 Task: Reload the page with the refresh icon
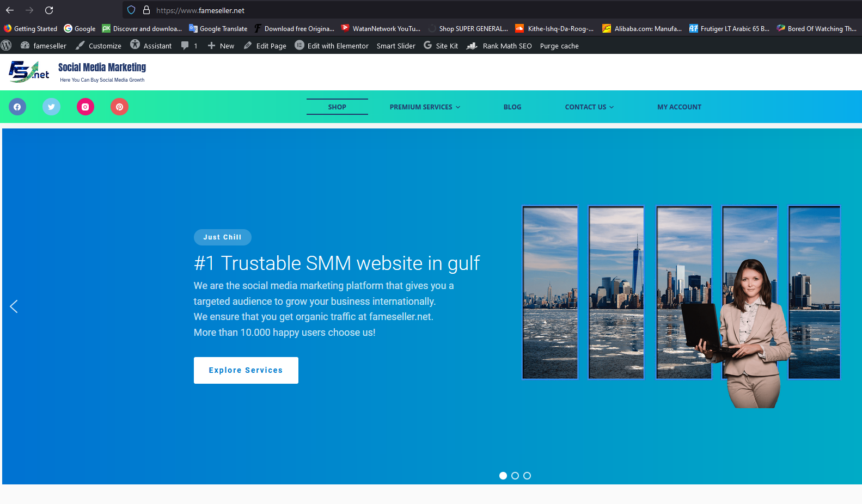(49, 10)
